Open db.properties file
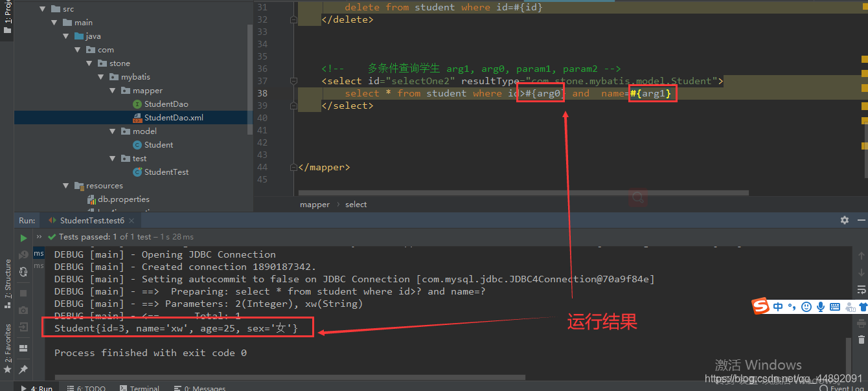This screenshot has width=868, height=391. [124, 199]
